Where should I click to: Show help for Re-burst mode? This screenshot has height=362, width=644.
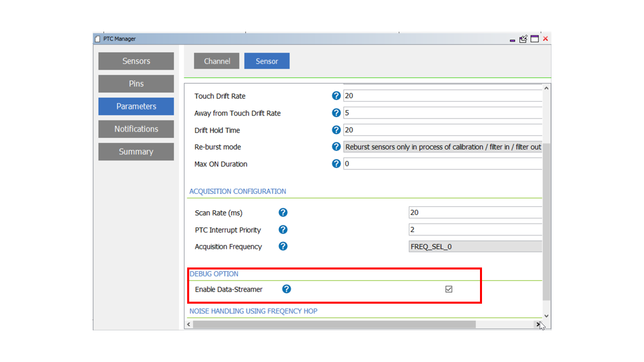337,147
